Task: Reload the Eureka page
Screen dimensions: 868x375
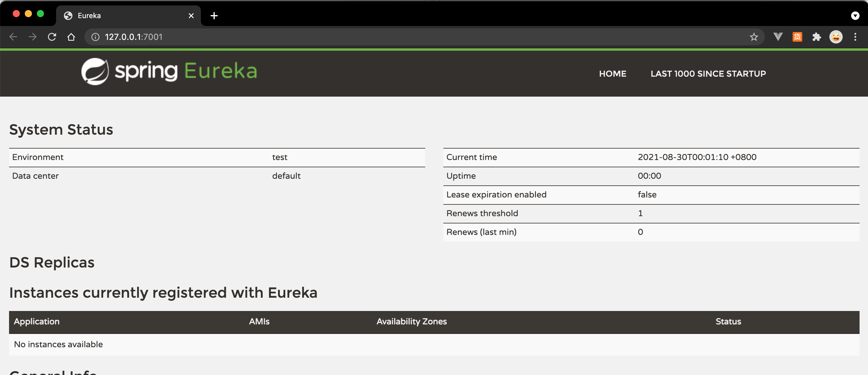Action: pyautogui.click(x=52, y=37)
